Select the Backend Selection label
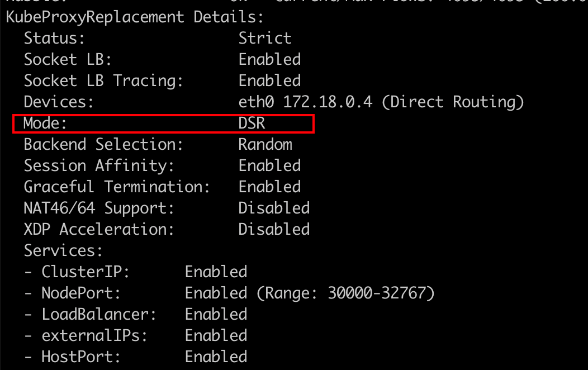Image resolution: width=588 pixels, height=370 pixels. click(103, 144)
